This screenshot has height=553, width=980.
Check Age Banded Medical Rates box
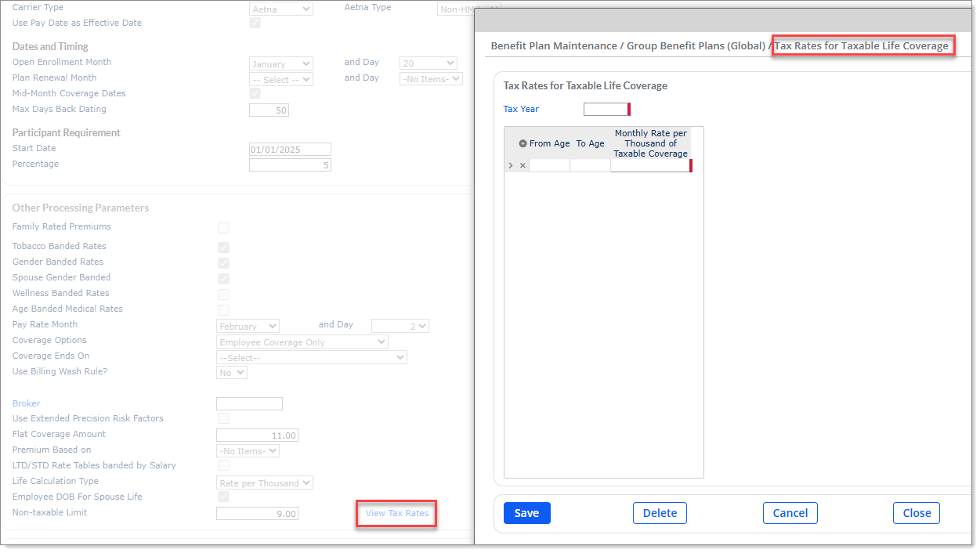pos(223,310)
